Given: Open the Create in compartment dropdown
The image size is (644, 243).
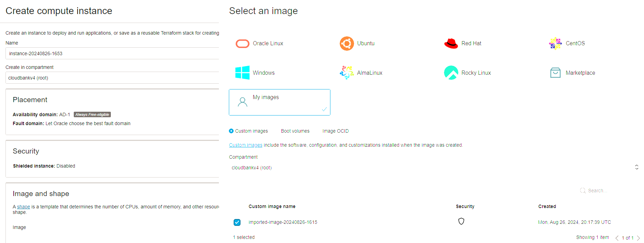Looking at the screenshot, I should point(112,78).
